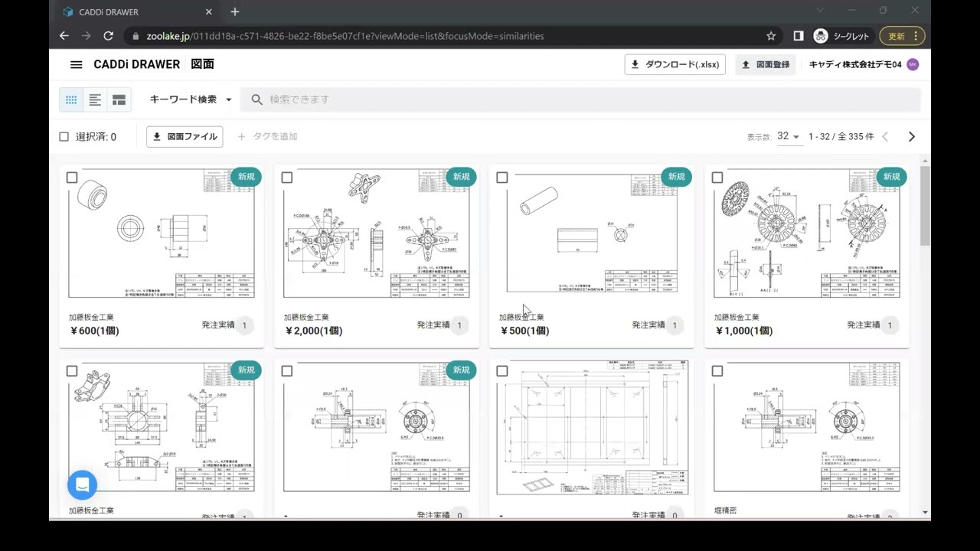
Task: Go to next page of drawings
Action: [x=911, y=137]
